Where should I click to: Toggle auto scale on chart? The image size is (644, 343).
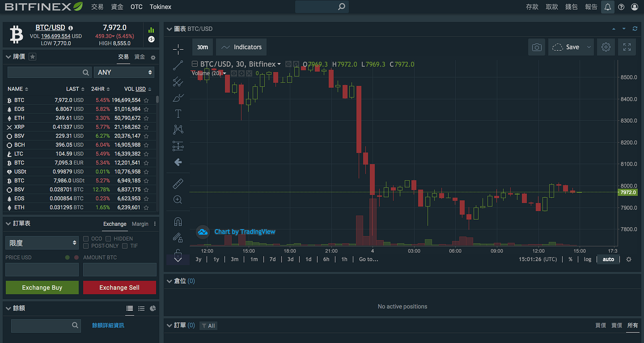point(608,259)
